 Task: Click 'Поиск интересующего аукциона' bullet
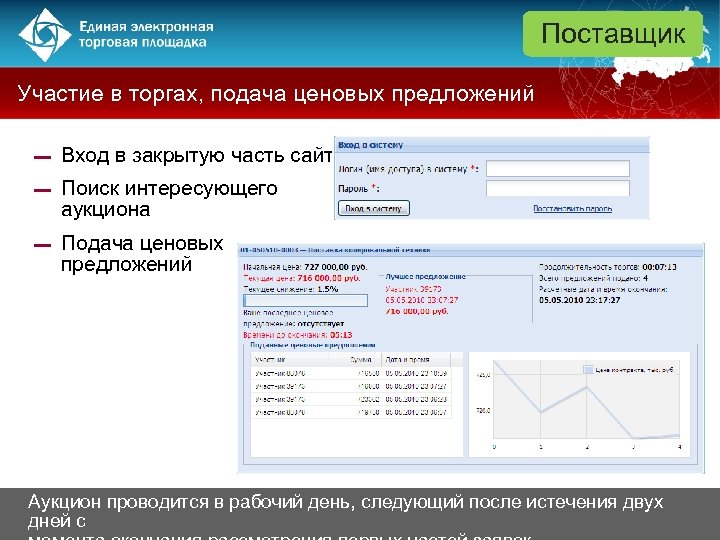click(x=169, y=198)
